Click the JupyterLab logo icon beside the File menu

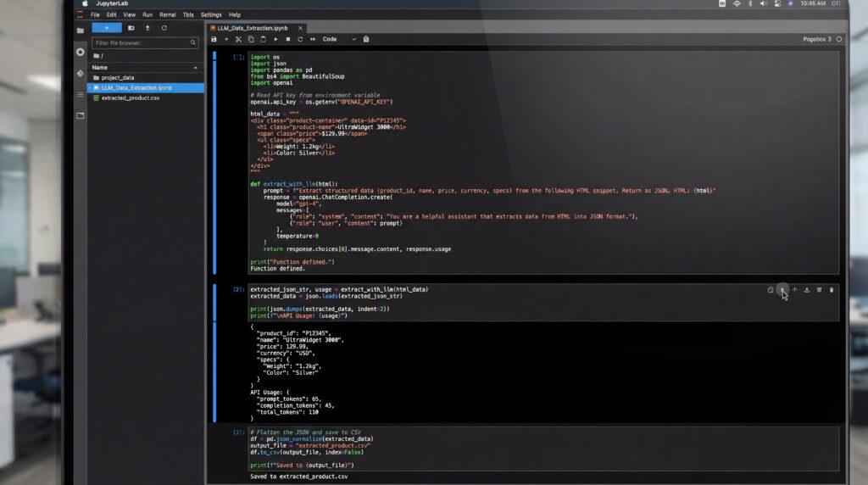[x=81, y=15]
